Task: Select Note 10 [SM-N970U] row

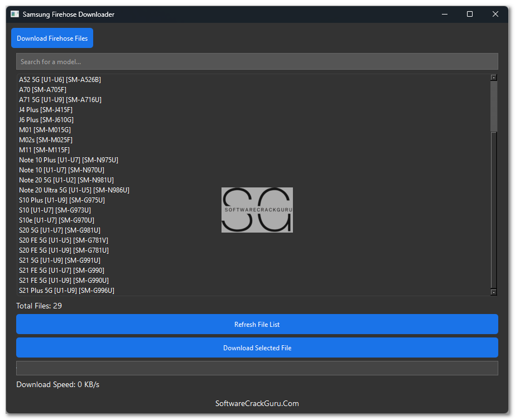Action: (x=61, y=170)
